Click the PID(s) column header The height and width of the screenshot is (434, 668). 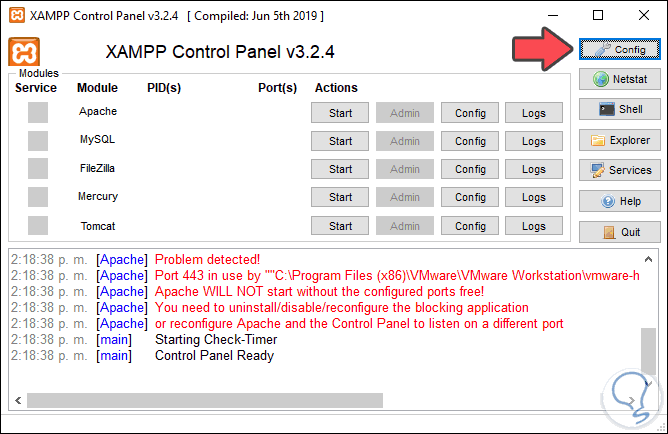tap(164, 88)
